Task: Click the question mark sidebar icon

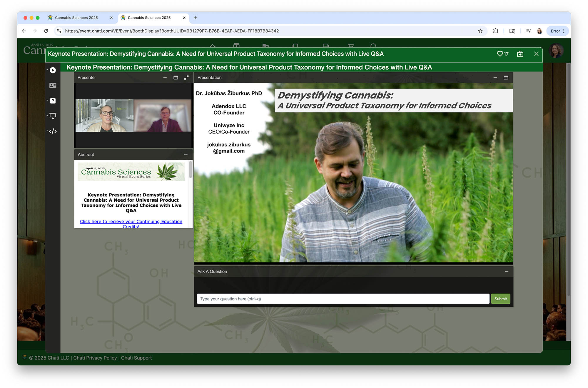Action: click(x=53, y=101)
